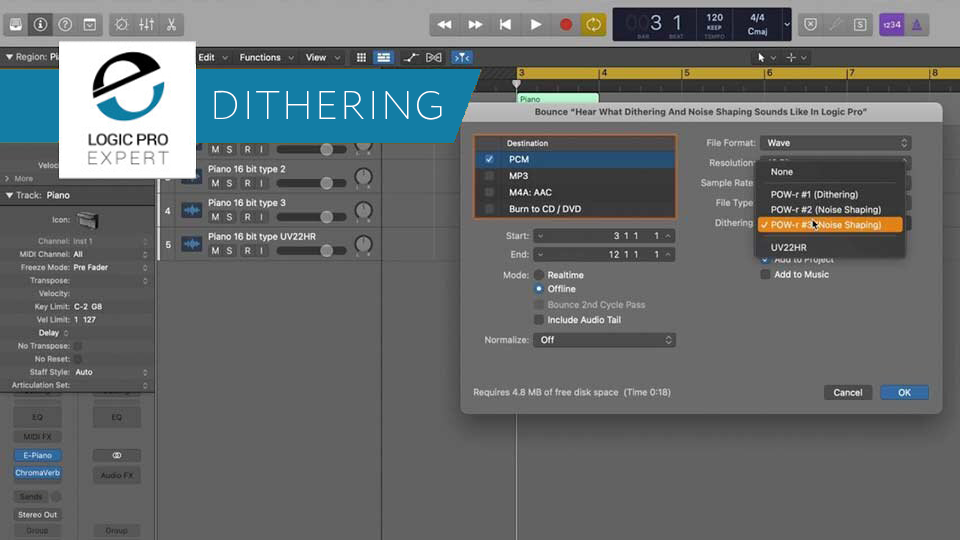
Task: Open the Edit menu in tracks area
Action: click(x=212, y=58)
